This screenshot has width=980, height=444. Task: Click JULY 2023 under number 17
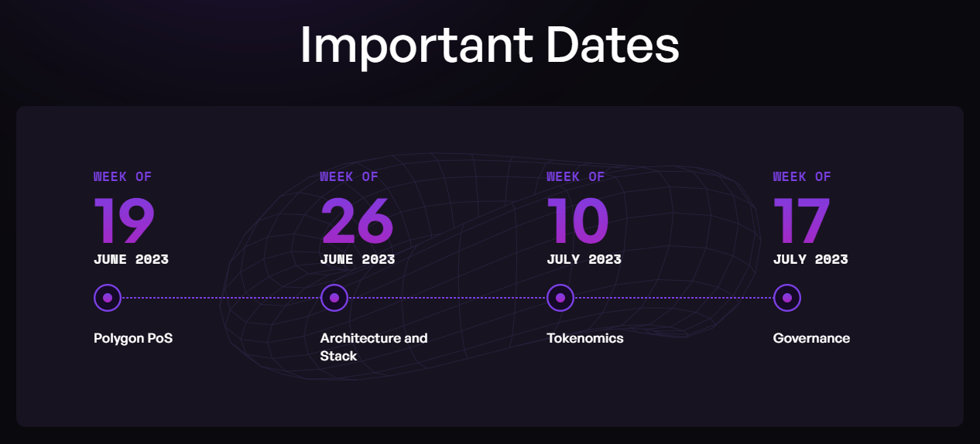(x=810, y=259)
